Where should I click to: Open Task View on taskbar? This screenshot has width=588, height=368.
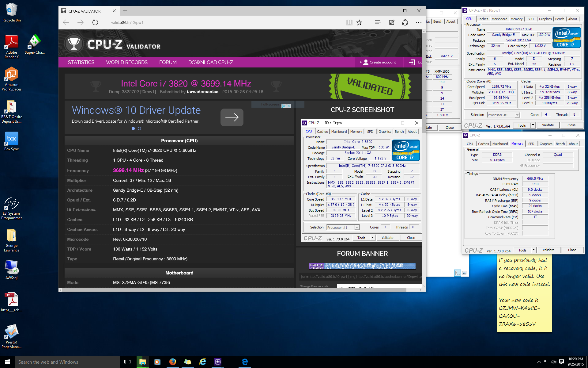(x=127, y=362)
